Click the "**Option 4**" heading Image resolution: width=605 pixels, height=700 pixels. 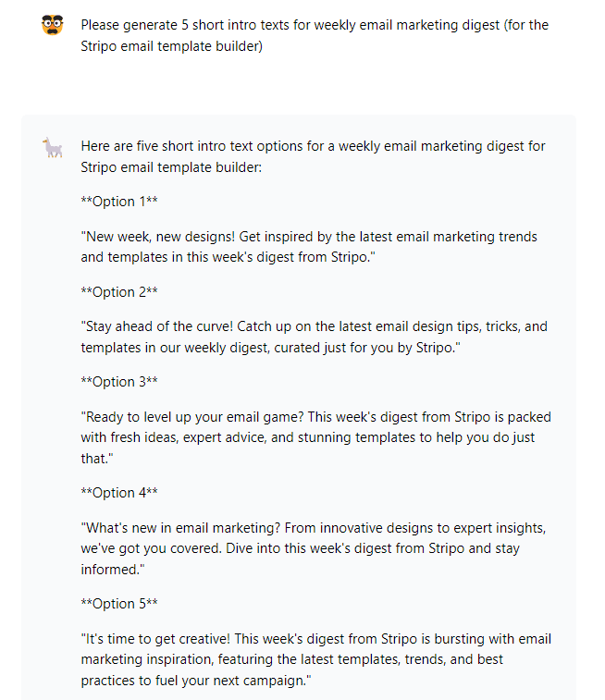tap(119, 493)
